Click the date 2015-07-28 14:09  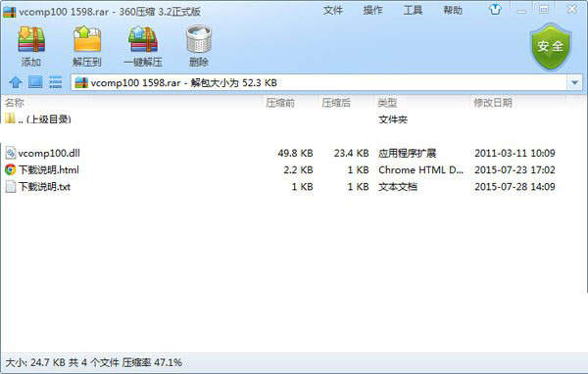click(x=514, y=187)
